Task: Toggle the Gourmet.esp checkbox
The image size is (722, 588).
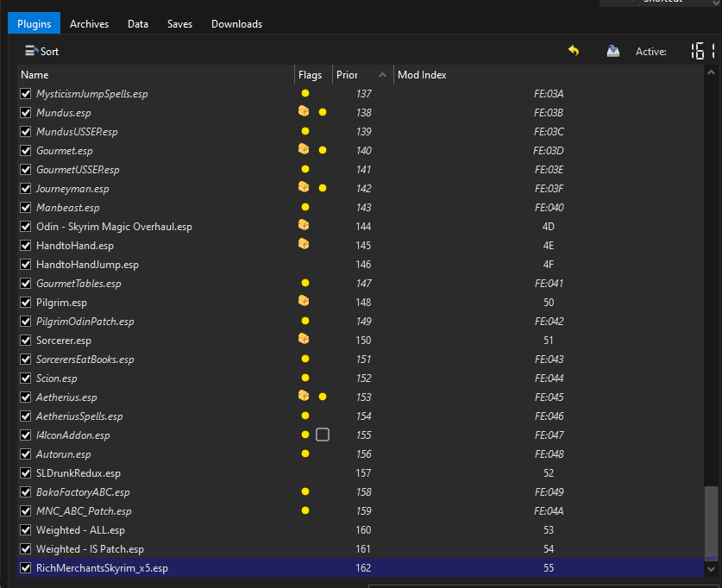Action: point(25,151)
